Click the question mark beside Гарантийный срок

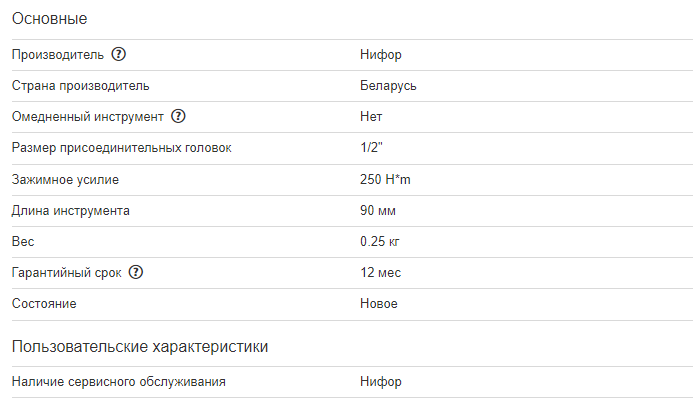coord(137,273)
